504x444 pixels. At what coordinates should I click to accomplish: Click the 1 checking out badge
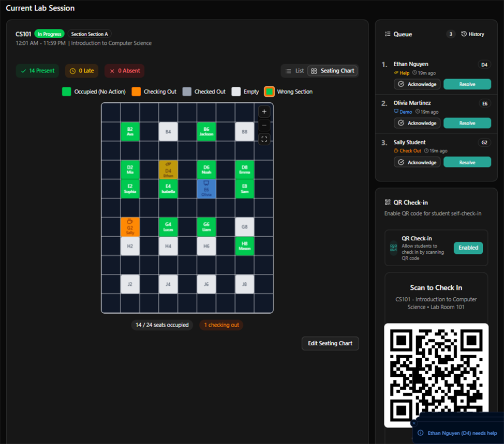pyautogui.click(x=221, y=325)
